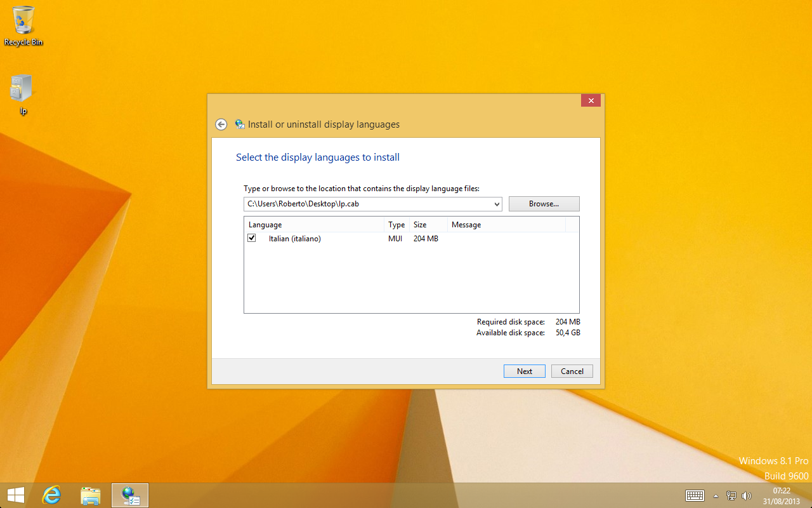Click the Required disk space value 204 MB
The width and height of the screenshot is (812, 508).
(x=568, y=322)
